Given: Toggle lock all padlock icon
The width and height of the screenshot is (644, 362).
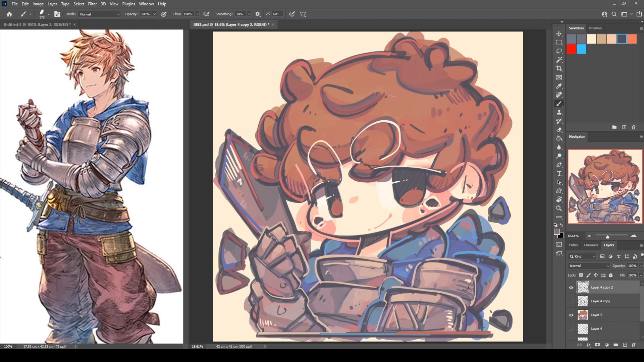Looking at the screenshot, I should pos(611,275).
